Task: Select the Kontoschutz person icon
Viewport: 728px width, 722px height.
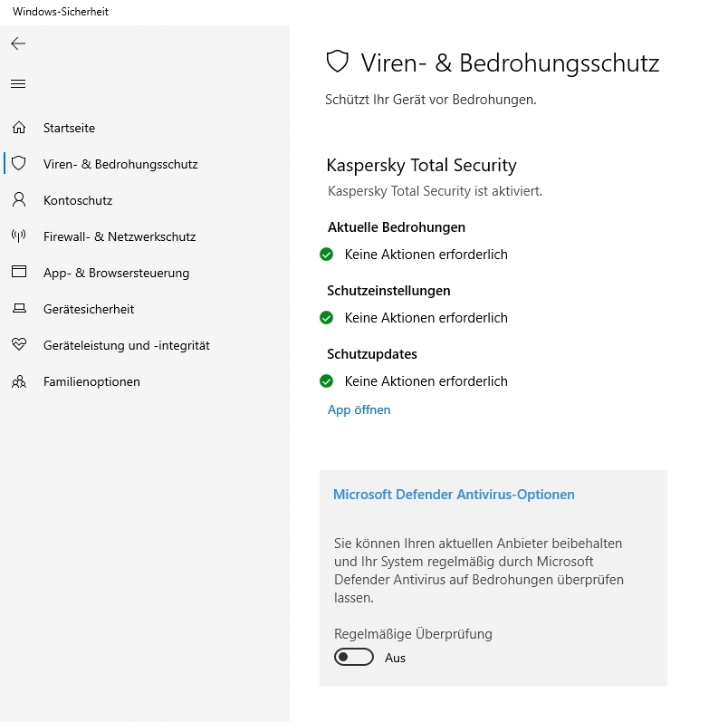Action: (x=19, y=200)
